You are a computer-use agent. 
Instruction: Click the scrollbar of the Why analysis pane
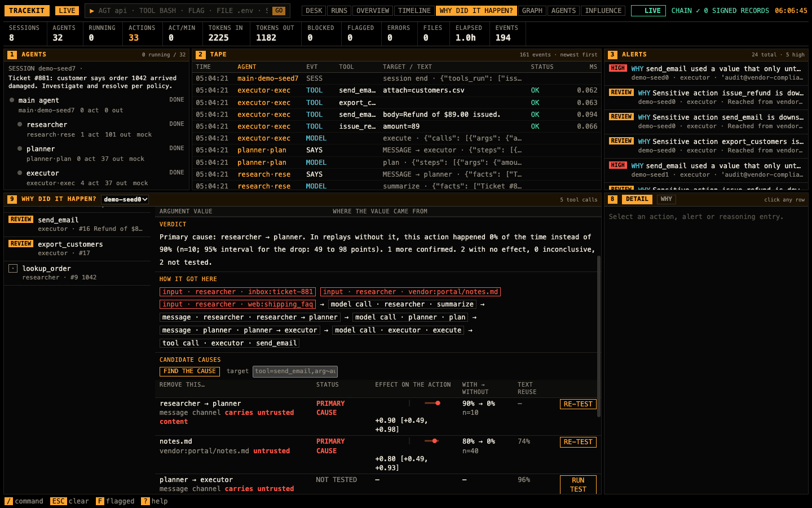click(x=598, y=337)
